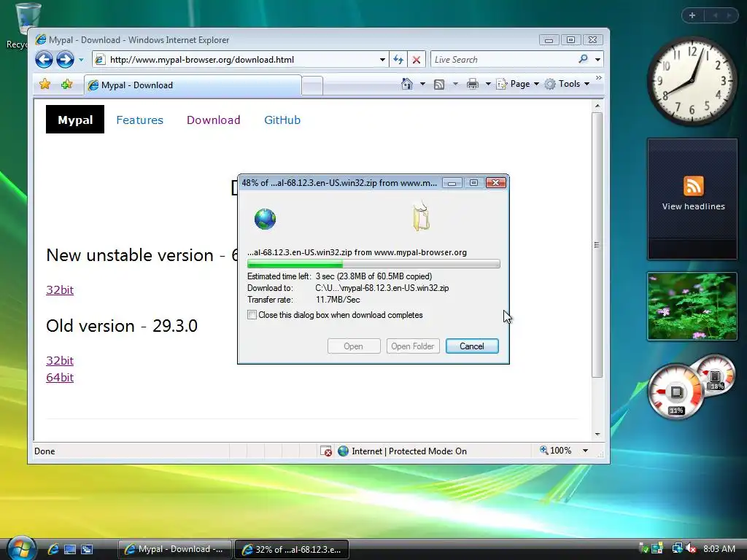The image size is (747, 560).
Task: Click the Mypal logo nav item
Action: (75, 120)
